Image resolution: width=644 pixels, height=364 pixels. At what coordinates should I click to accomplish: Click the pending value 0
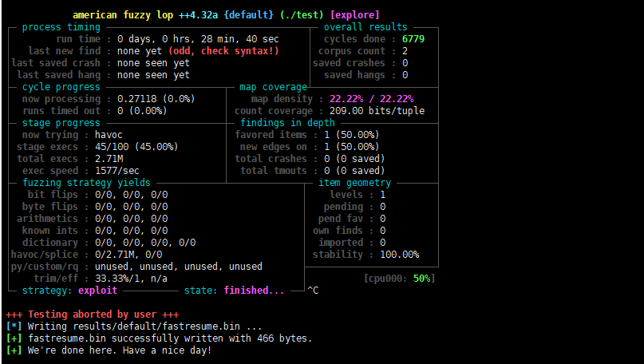click(383, 207)
